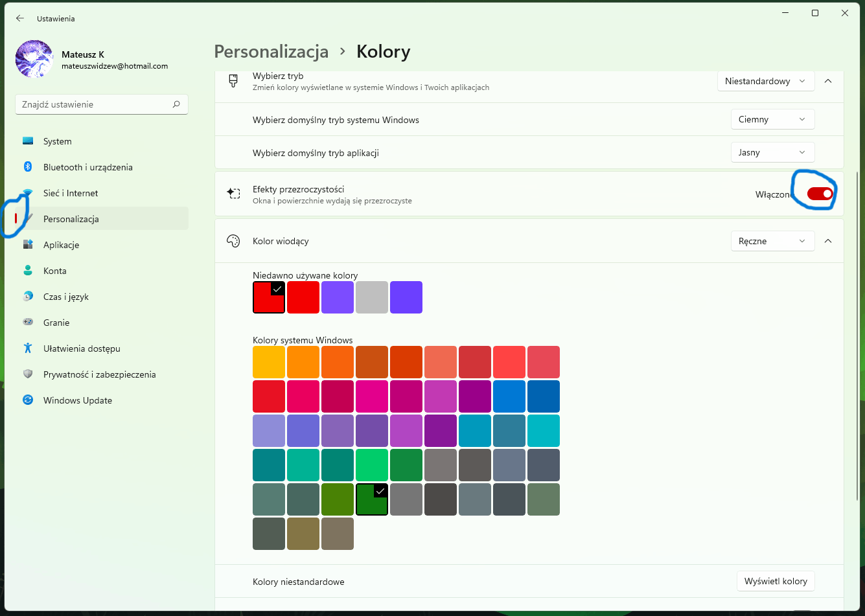Click the back arrow icon
Image resolution: width=865 pixels, height=616 pixels.
click(x=20, y=19)
